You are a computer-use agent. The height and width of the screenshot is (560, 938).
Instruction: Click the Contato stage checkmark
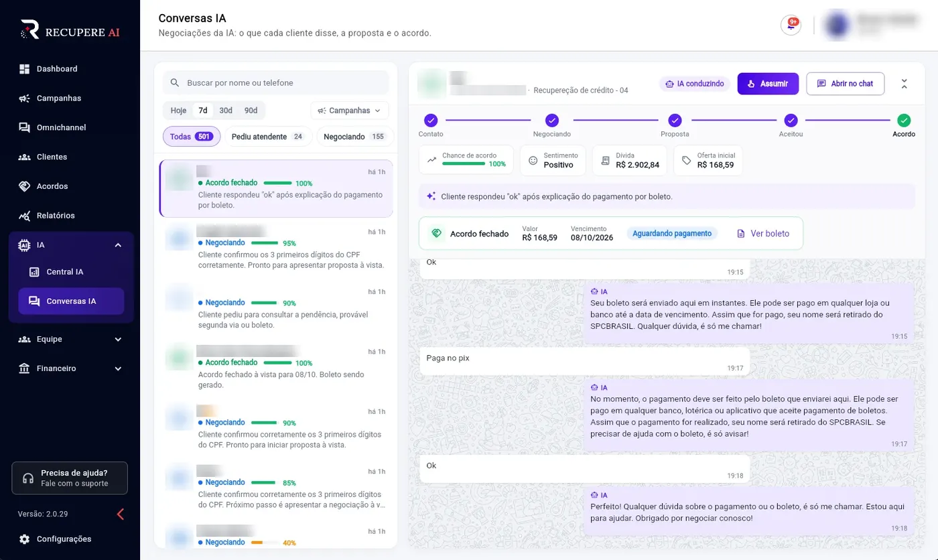point(431,121)
